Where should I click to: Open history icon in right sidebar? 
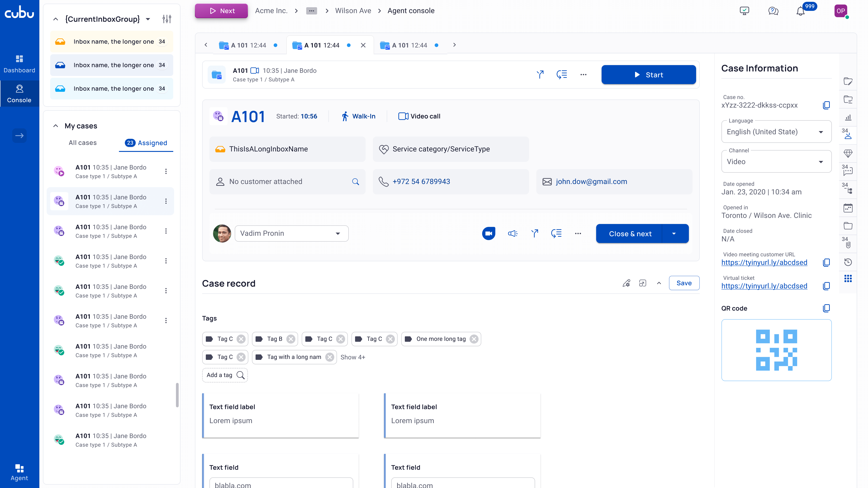point(848,262)
